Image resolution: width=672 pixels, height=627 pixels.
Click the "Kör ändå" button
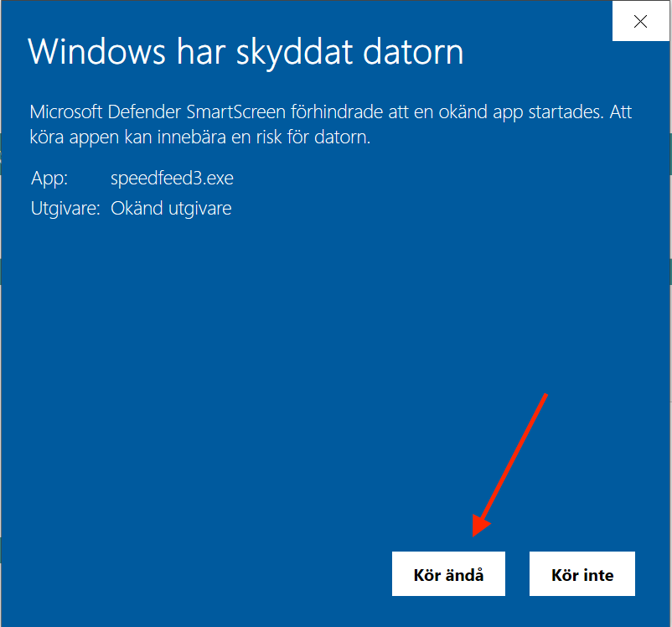448,574
